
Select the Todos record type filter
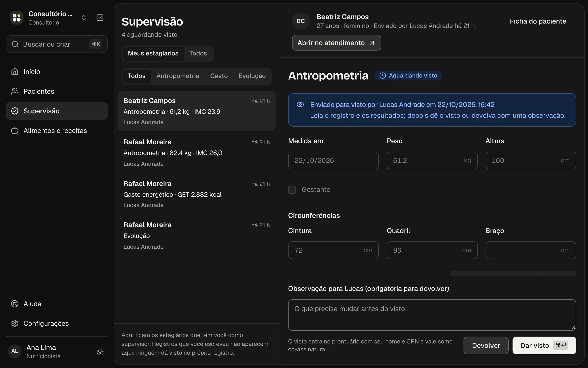[137, 76]
